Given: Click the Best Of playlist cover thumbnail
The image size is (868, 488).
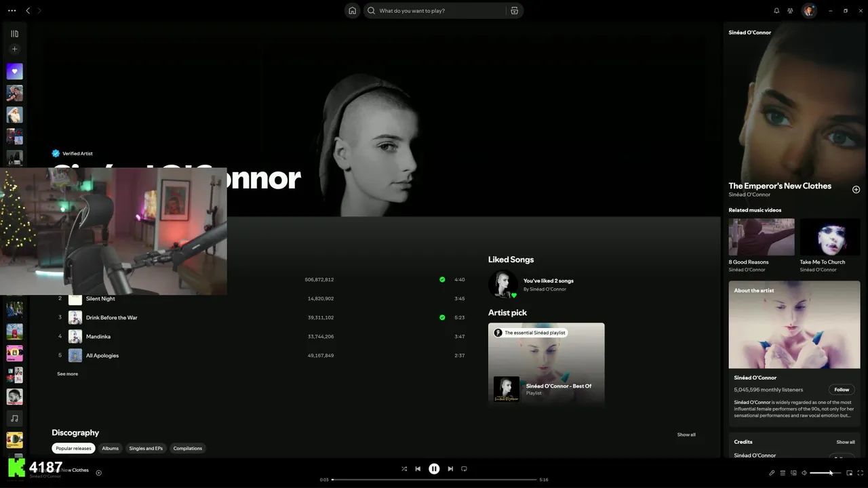Looking at the screenshot, I should pos(506,389).
